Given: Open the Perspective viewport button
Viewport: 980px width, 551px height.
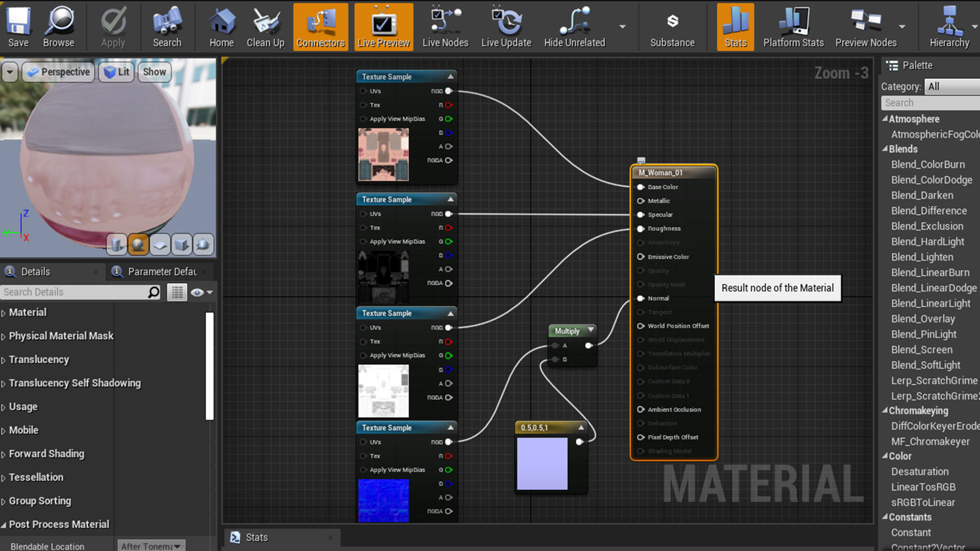Looking at the screenshot, I should (58, 72).
